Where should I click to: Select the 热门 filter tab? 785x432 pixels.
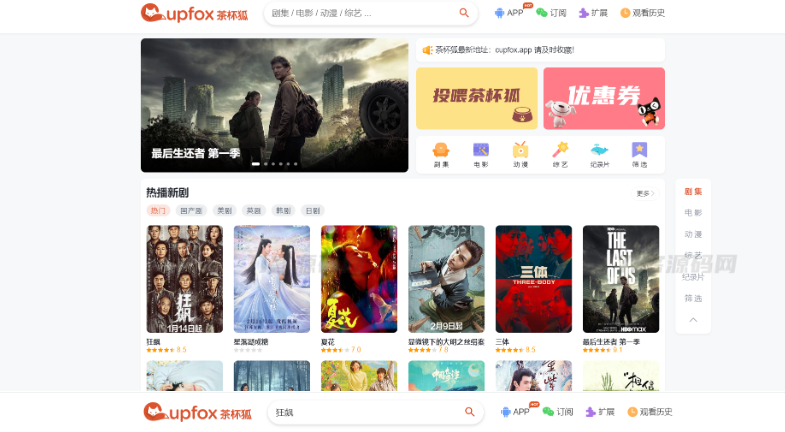pyautogui.click(x=158, y=211)
